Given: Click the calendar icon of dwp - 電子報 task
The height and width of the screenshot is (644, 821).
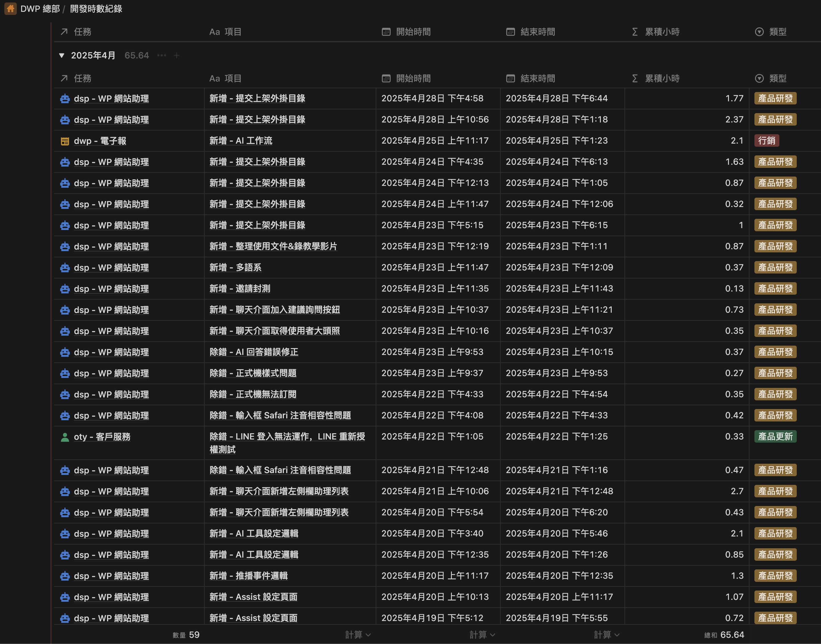Looking at the screenshot, I should point(65,141).
